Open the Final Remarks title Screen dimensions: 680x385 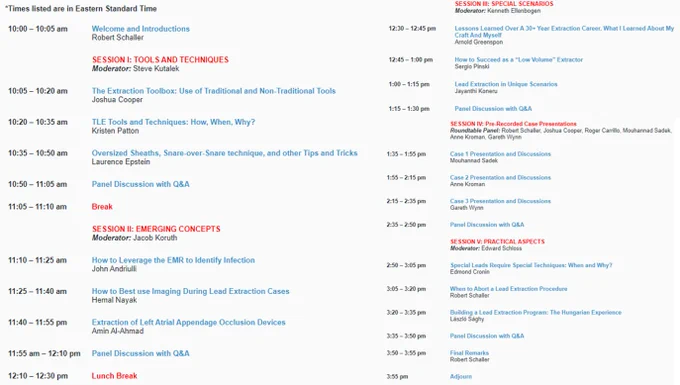(469, 353)
